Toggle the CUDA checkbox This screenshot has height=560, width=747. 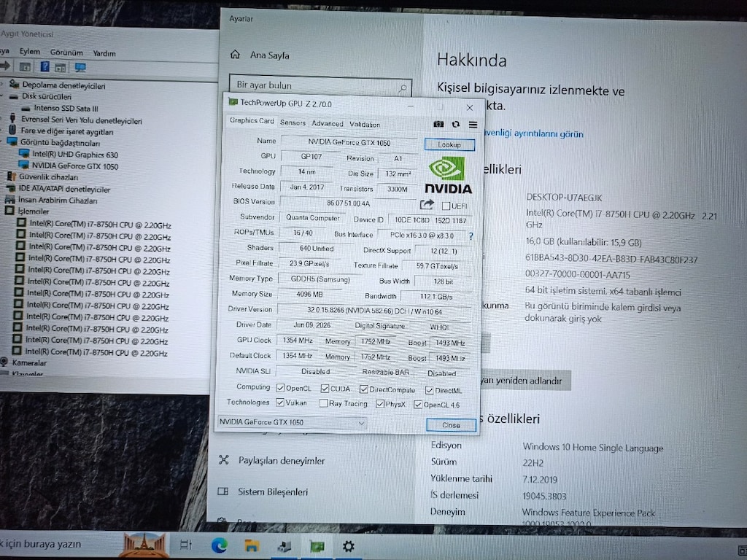(325, 389)
